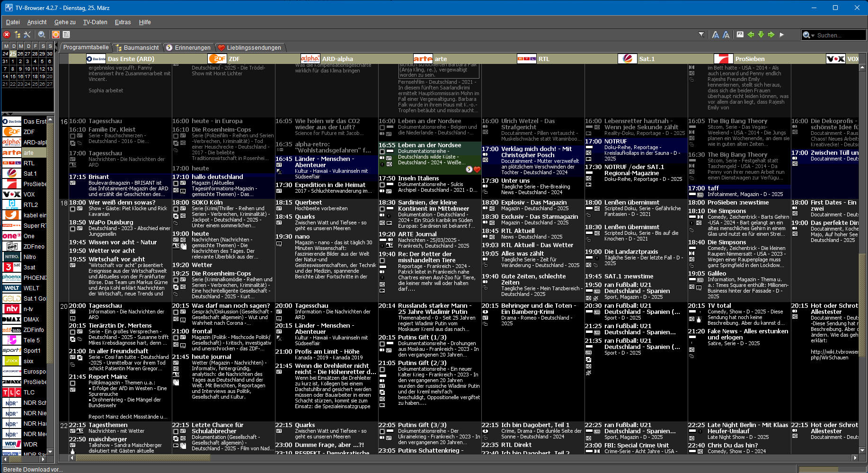Image resolution: width=868 pixels, height=473 pixels.
Task: Open the 19:20 ARTE Journal program entry
Action: (430, 240)
